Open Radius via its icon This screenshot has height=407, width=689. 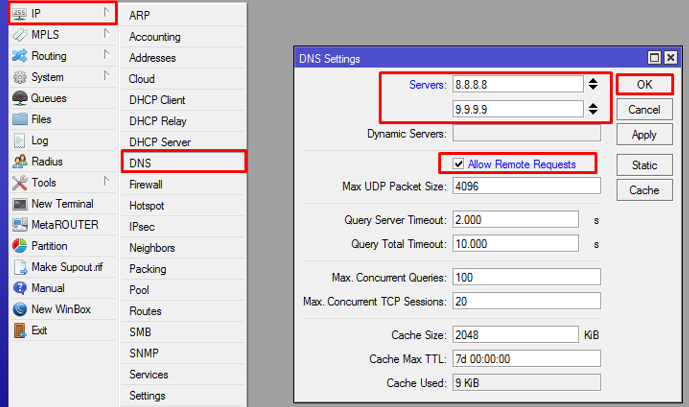(20, 161)
